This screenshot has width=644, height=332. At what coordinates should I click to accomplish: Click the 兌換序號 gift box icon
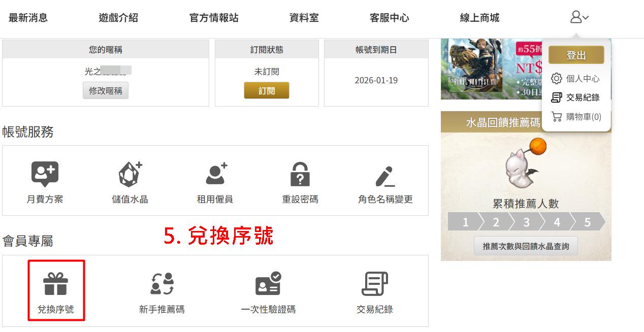(55, 284)
